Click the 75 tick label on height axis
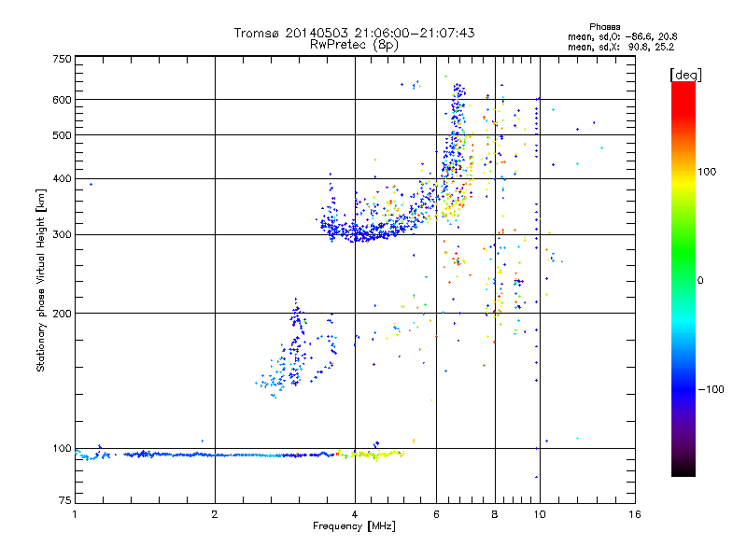Viewport: 747px width, 560px height. [x=65, y=500]
